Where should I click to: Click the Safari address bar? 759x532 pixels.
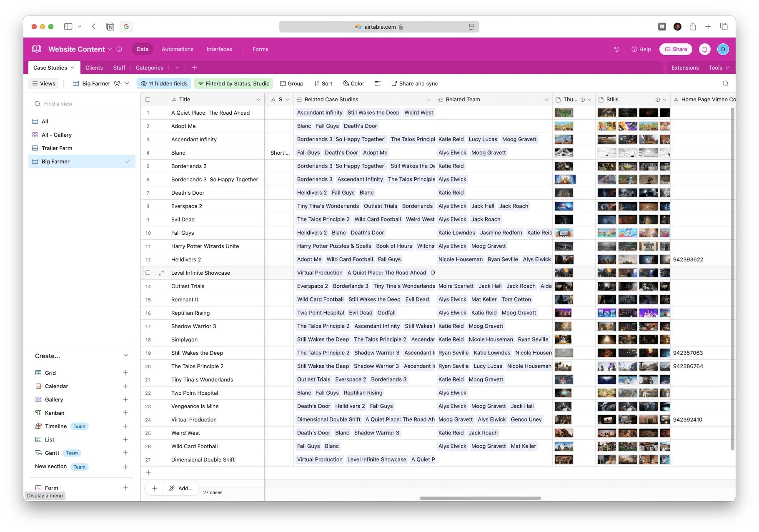click(379, 27)
